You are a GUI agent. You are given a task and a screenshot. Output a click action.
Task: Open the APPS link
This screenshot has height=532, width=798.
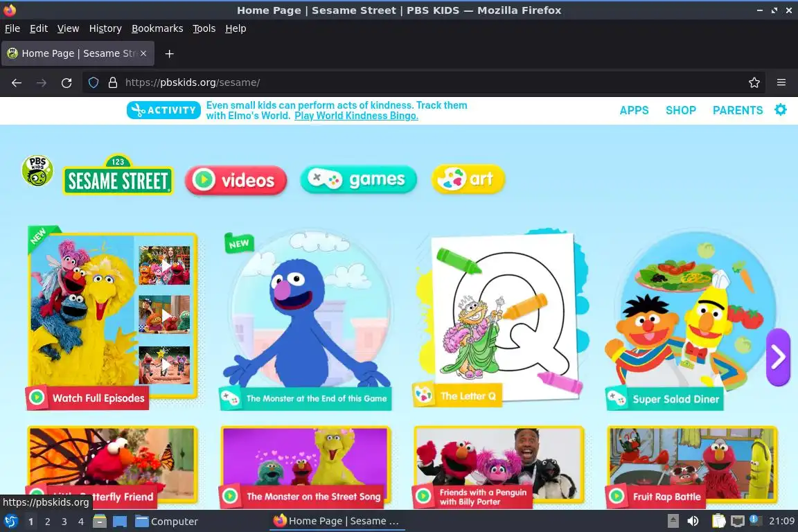634,110
